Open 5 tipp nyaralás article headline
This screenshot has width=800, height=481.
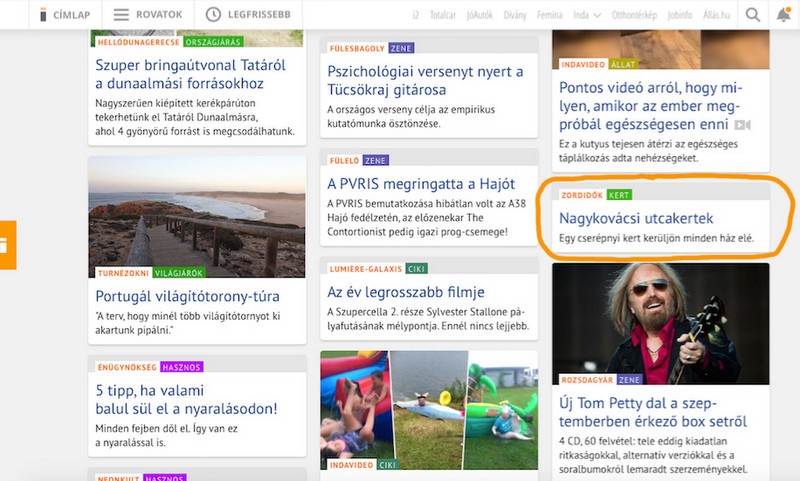tap(186, 399)
